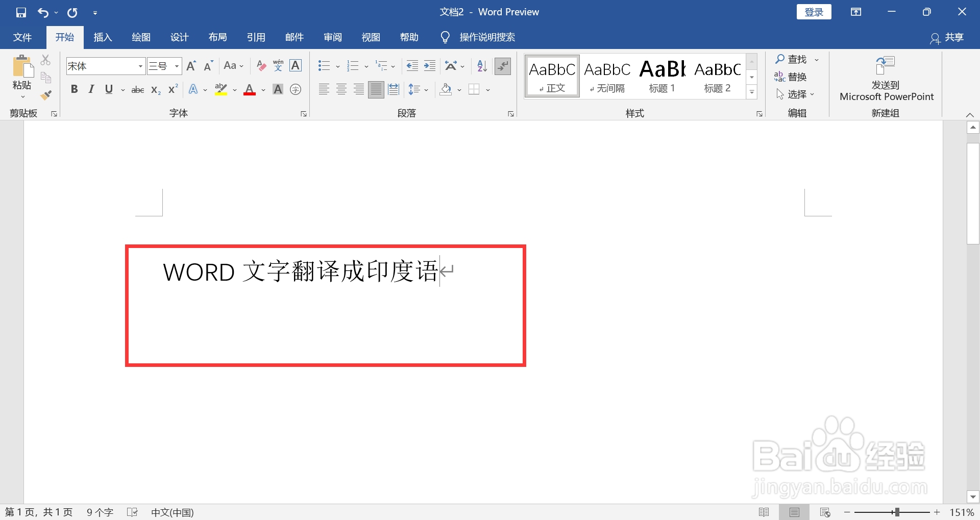Apply distributed alignment
Screen dimensions: 980x520
coord(394,90)
